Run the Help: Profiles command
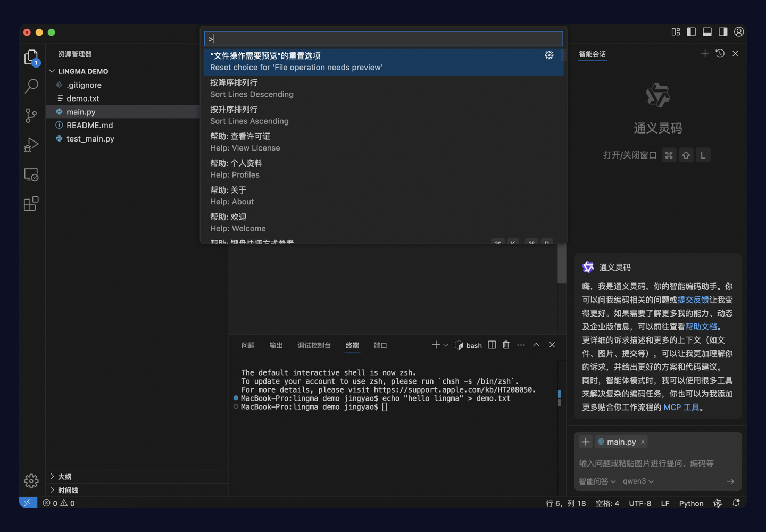Screen dimensions: 766x532 click(384, 169)
